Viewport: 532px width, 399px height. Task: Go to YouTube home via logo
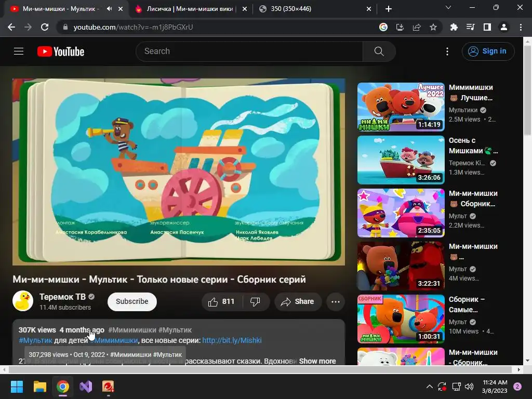61,51
